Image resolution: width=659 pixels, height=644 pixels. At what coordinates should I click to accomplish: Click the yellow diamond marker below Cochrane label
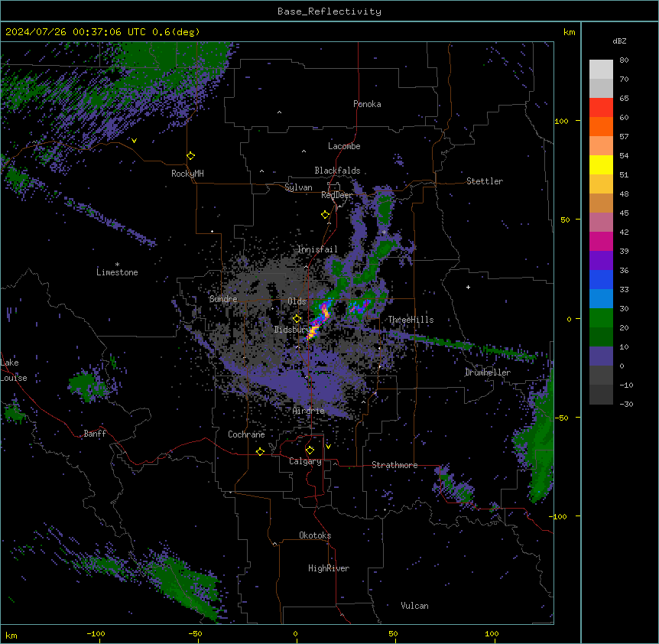pyautogui.click(x=260, y=451)
